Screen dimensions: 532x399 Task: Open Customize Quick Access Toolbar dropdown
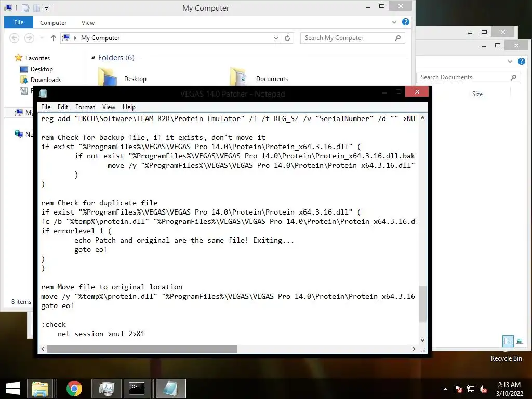(46, 8)
